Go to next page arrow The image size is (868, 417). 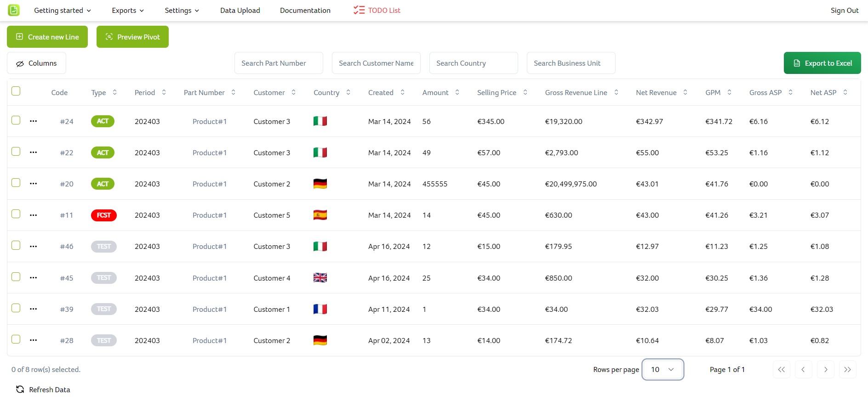tap(826, 370)
